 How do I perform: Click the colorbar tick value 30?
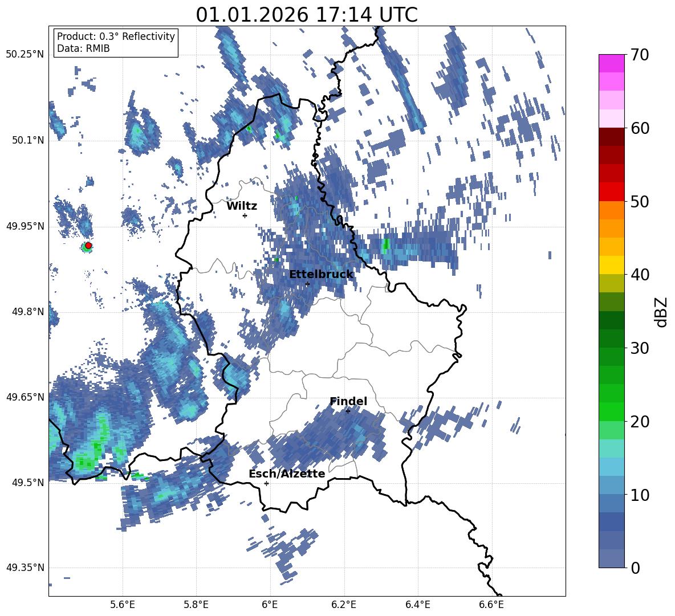640,348
